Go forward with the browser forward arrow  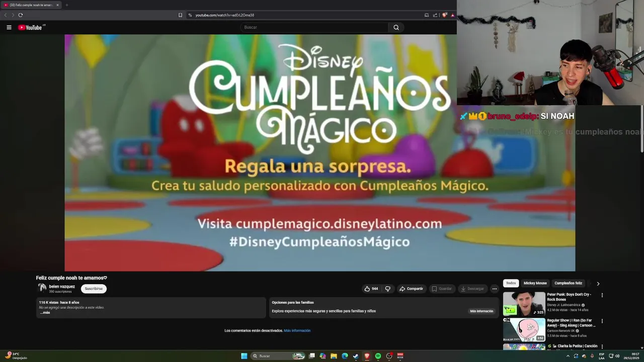coord(13,15)
